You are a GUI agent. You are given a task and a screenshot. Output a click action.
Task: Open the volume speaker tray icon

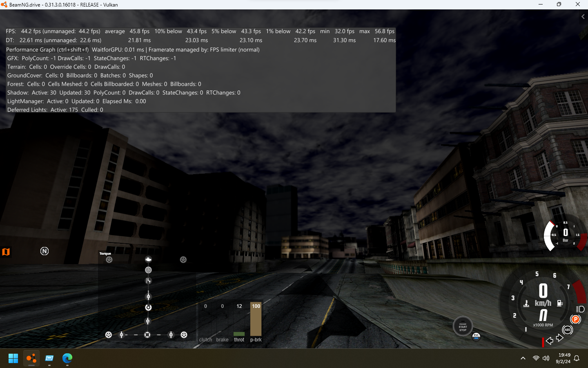(546, 358)
